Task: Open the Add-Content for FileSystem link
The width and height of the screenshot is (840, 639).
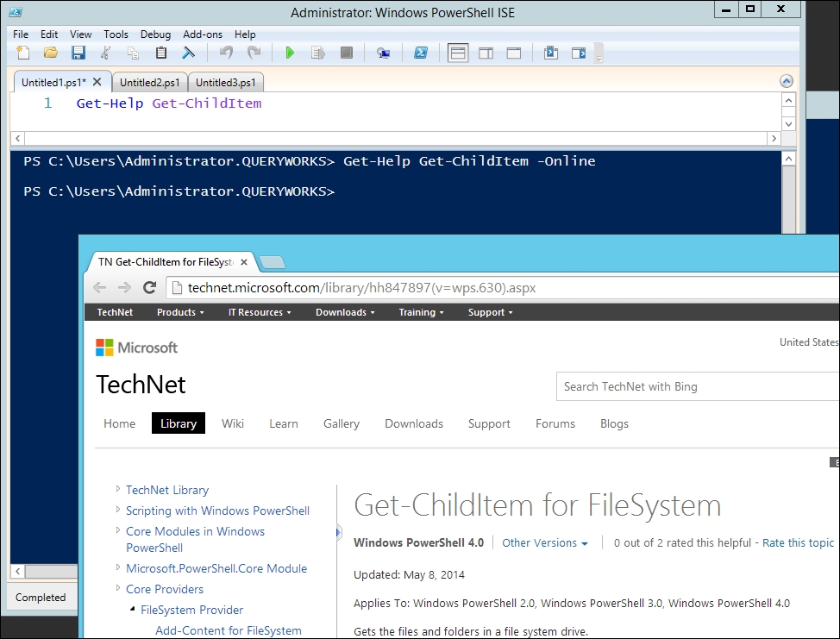Action: point(229,630)
